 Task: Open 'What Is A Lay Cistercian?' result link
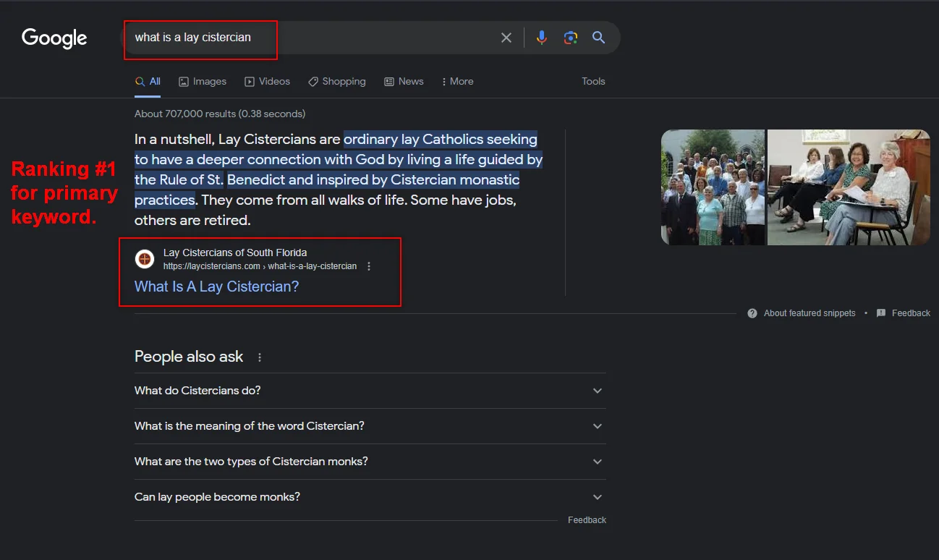(216, 287)
